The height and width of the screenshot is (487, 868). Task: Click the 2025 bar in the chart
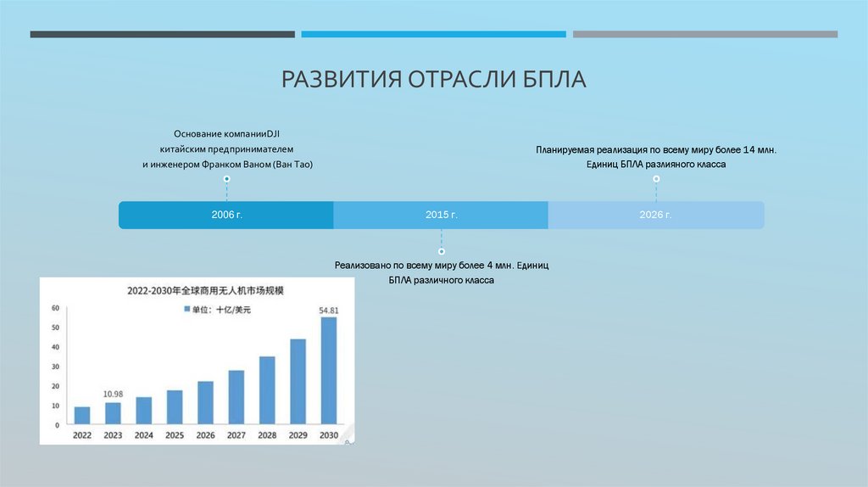[x=175, y=407]
